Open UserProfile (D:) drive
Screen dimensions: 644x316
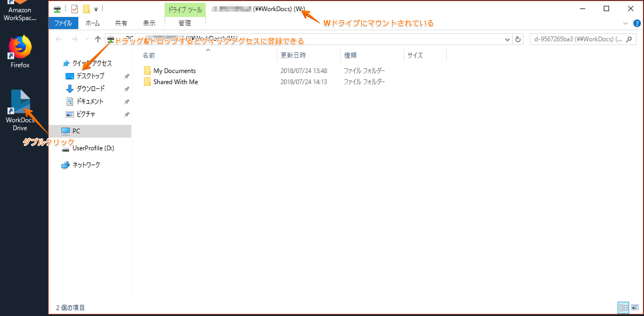93,148
